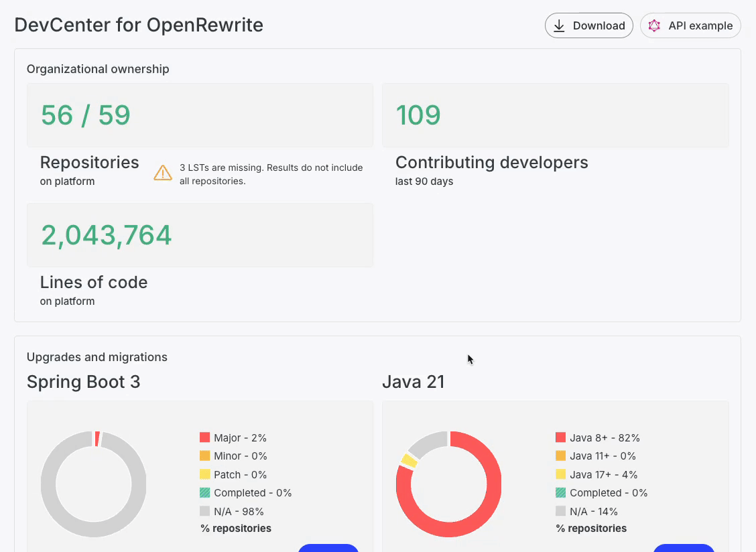This screenshot has height=552, width=756.
Task: Click the blue button under Java 21 chart
Action: point(684,548)
